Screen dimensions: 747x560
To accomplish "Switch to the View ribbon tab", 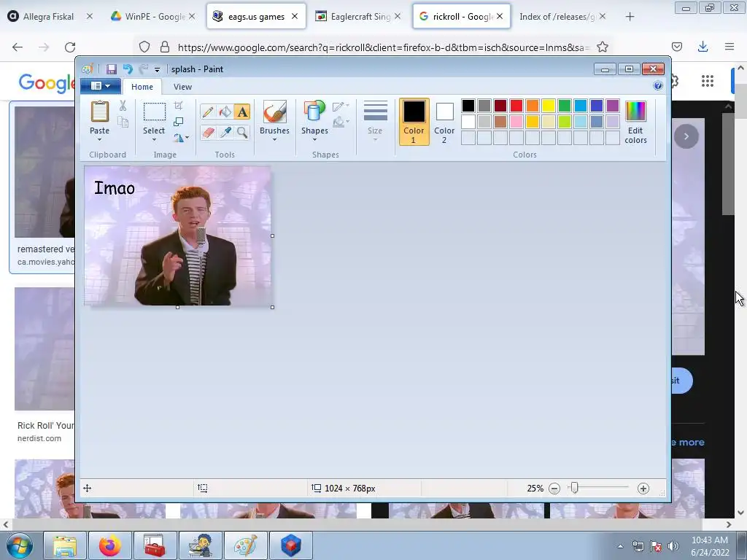I will click(x=182, y=87).
